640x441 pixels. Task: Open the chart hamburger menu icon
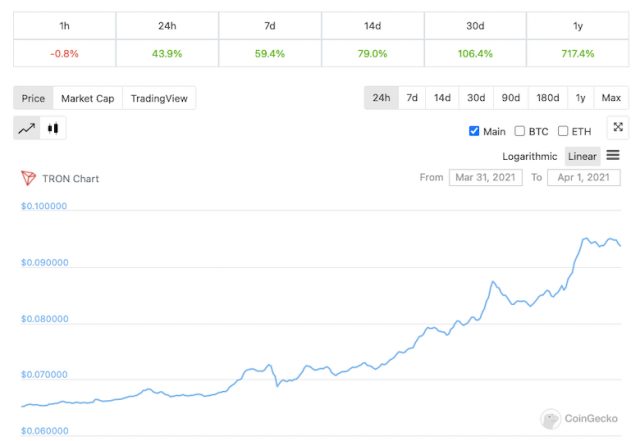613,155
